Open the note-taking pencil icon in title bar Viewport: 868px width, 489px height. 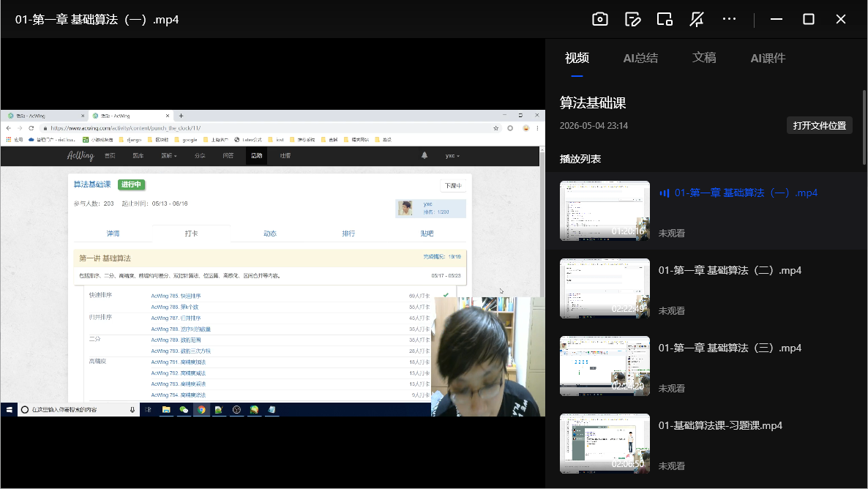[632, 19]
